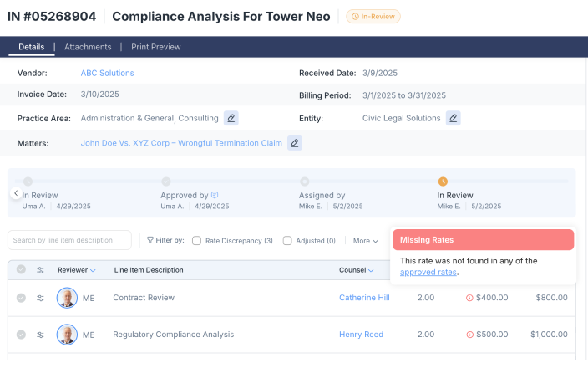
Task: Select the Contract Review row check circle
Action: point(21,298)
